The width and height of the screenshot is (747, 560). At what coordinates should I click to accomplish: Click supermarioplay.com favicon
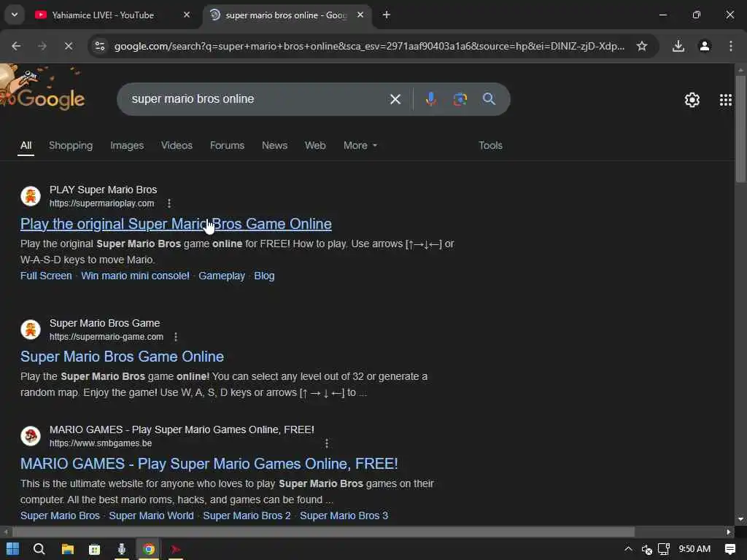[31, 195]
